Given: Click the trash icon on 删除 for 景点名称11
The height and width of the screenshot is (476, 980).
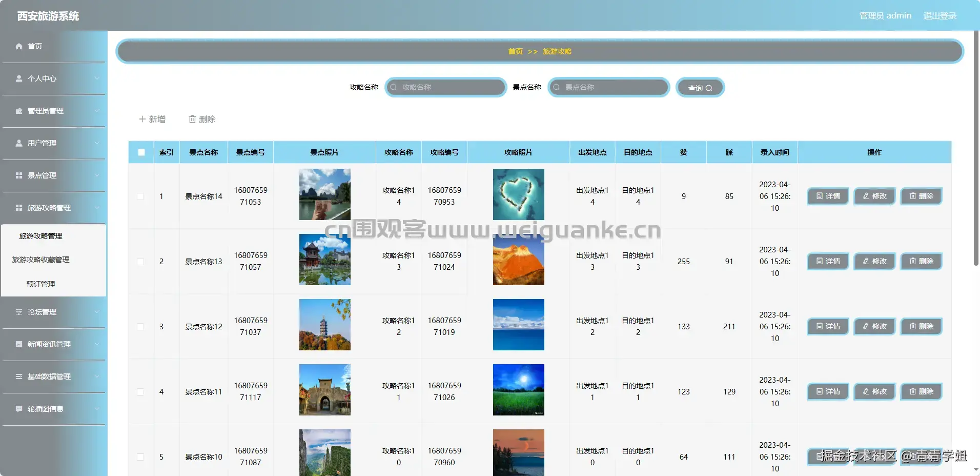Looking at the screenshot, I should pos(913,391).
